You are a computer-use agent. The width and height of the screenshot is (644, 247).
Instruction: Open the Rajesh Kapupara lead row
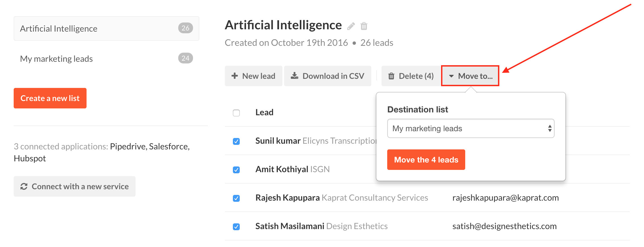(x=427, y=198)
